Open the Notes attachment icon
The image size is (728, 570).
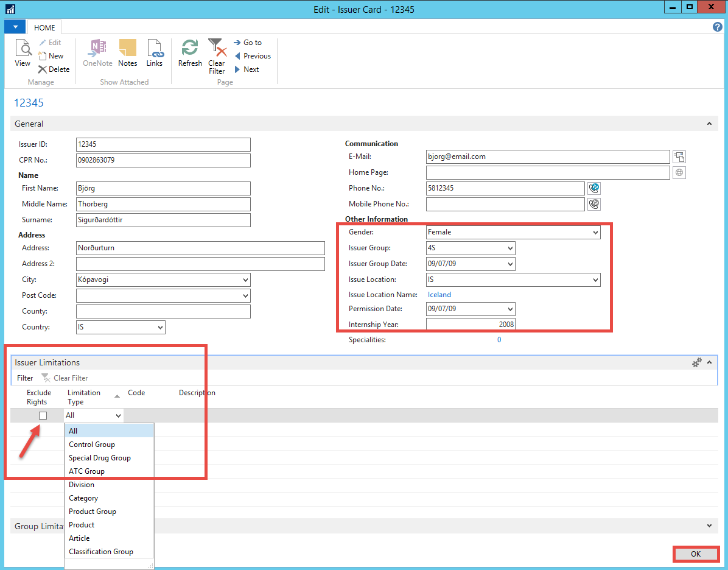[x=127, y=52]
